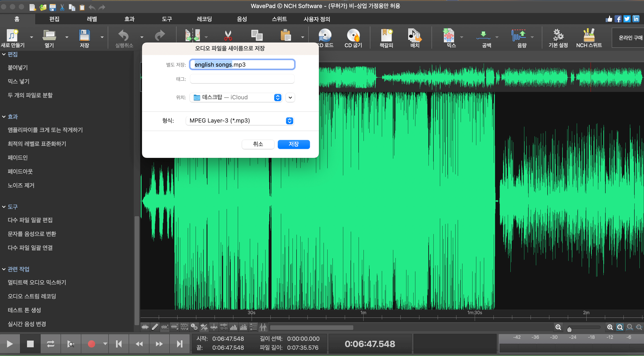This screenshot has width=644, height=356.
Task: Expand the save dialog with the chevron button
Action: click(x=290, y=97)
